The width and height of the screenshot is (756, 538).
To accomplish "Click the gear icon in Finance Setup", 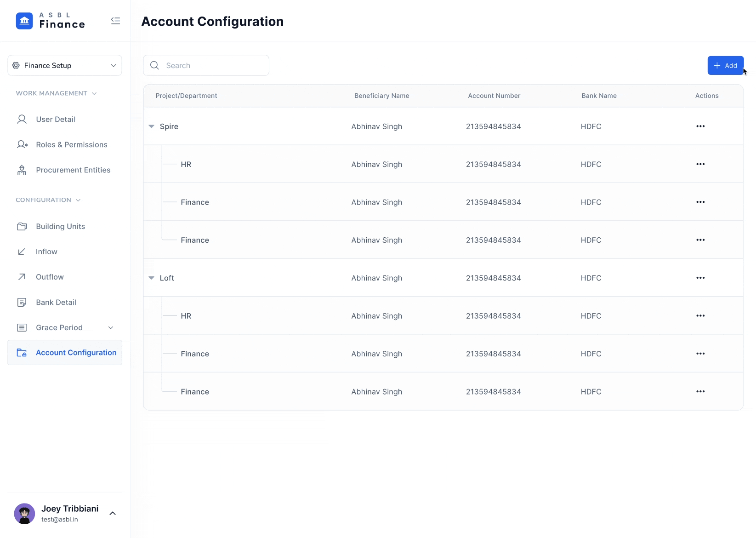I will [16, 65].
